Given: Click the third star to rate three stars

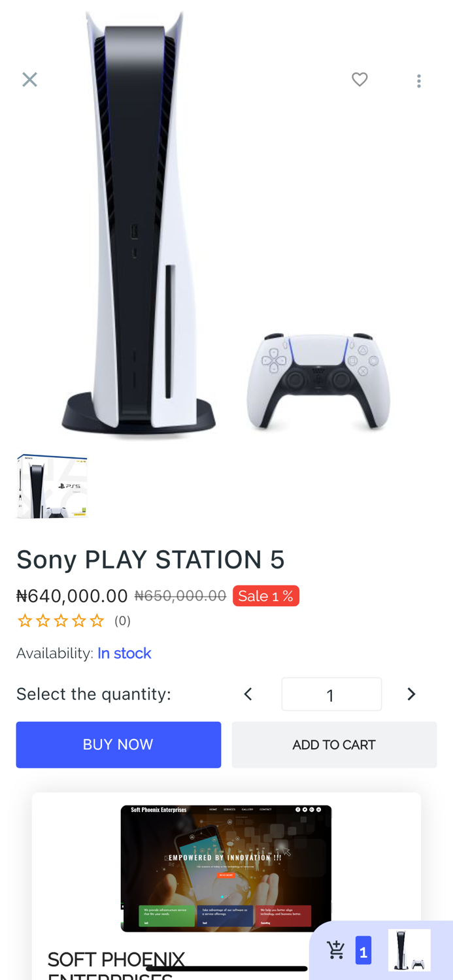Looking at the screenshot, I should coord(61,619).
